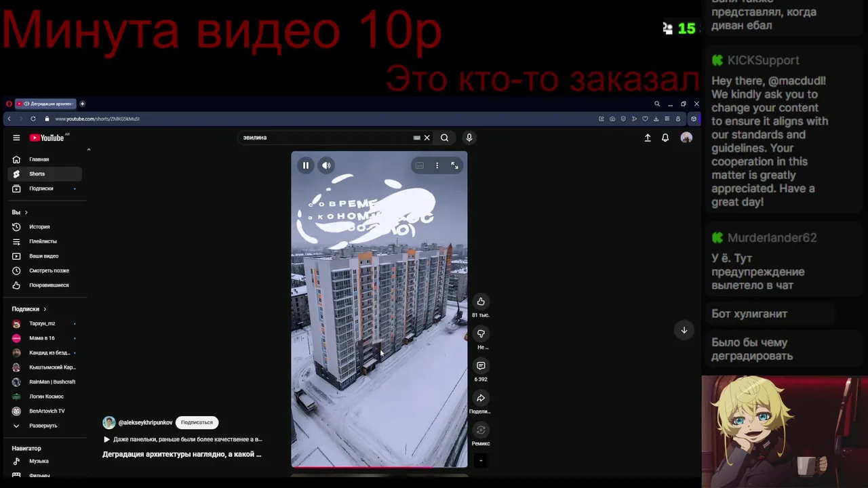Open browser downloads icon
Screen dimensions: 868x488
[x=656, y=119]
